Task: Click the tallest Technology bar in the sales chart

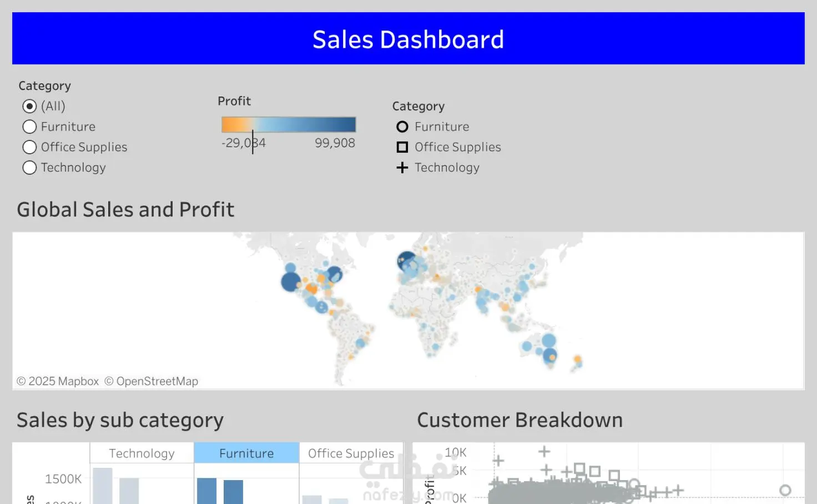Action: (102, 487)
